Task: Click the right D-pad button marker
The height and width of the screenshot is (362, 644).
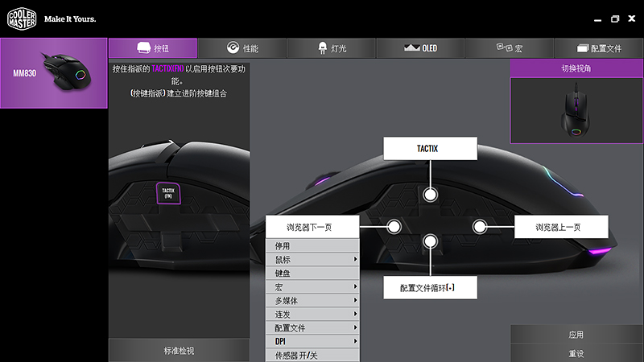Action: coord(479,227)
